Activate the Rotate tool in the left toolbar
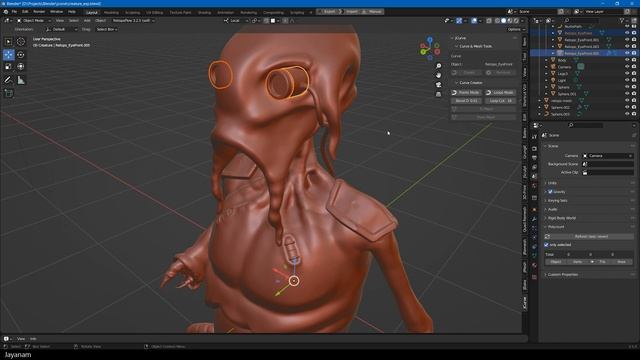Viewport: 640px width, 360px height. pos(20,54)
